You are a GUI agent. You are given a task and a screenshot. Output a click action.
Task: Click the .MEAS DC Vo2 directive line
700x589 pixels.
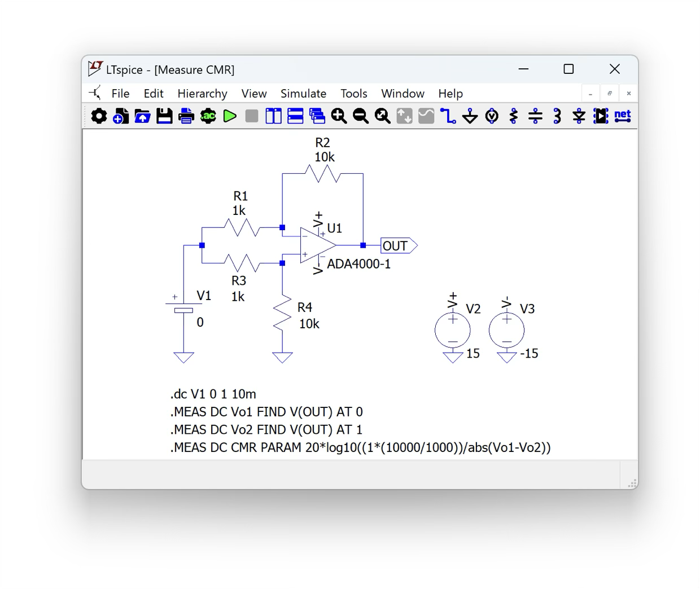[x=266, y=430]
